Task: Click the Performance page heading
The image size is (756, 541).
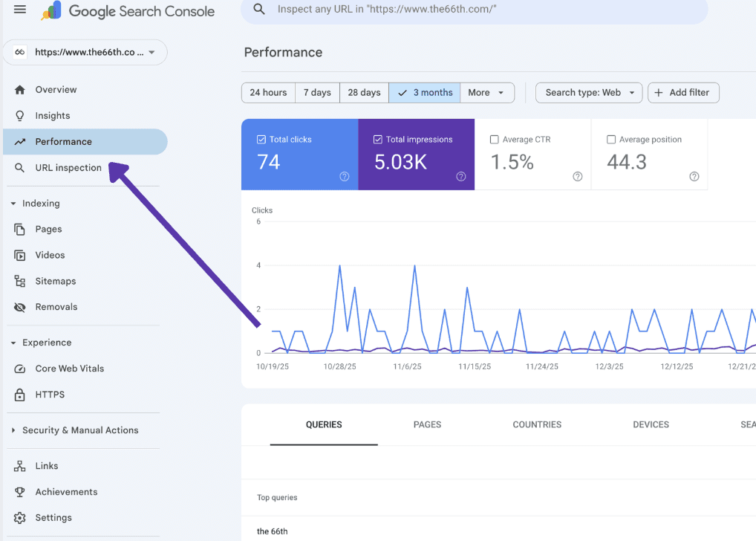Action: click(x=284, y=52)
